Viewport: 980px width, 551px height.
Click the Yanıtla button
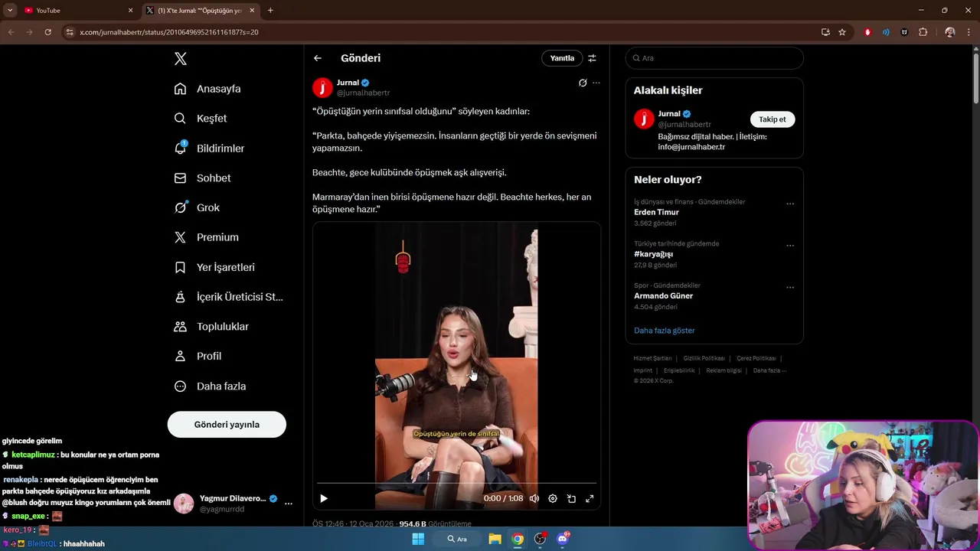point(562,58)
